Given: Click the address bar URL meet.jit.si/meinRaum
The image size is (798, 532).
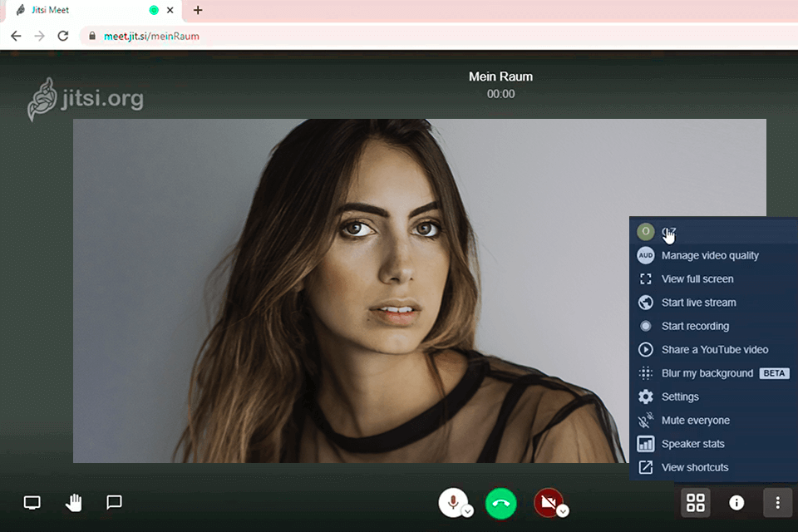Looking at the screenshot, I should tap(151, 36).
